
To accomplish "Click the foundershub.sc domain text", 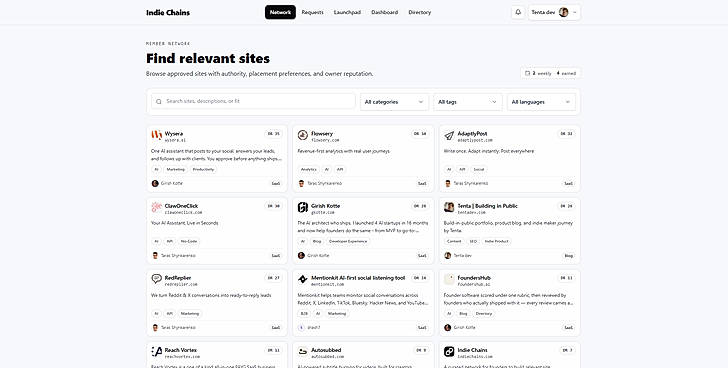I will click(474, 284).
